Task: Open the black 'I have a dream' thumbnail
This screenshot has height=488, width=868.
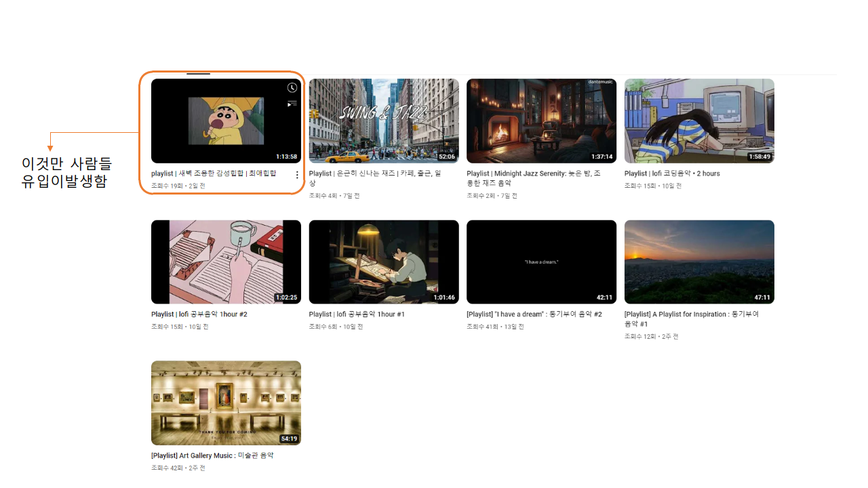Action: click(542, 262)
